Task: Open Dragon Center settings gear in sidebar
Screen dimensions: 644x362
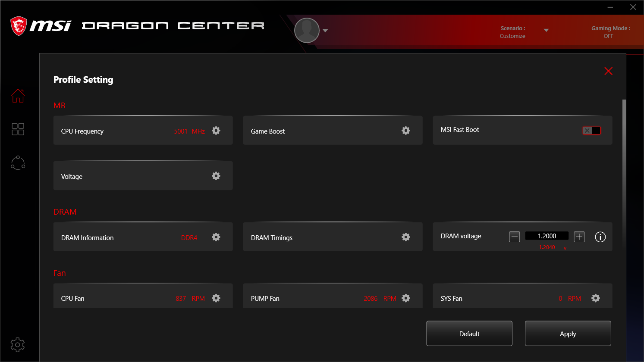Action: pyautogui.click(x=18, y=345)
